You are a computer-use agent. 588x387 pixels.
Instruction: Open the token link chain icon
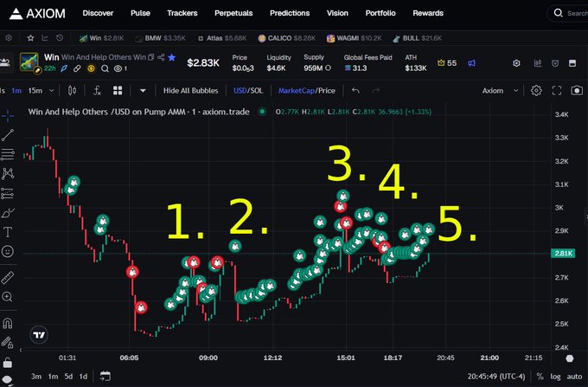pyautogui.click(x=77, y=68)
